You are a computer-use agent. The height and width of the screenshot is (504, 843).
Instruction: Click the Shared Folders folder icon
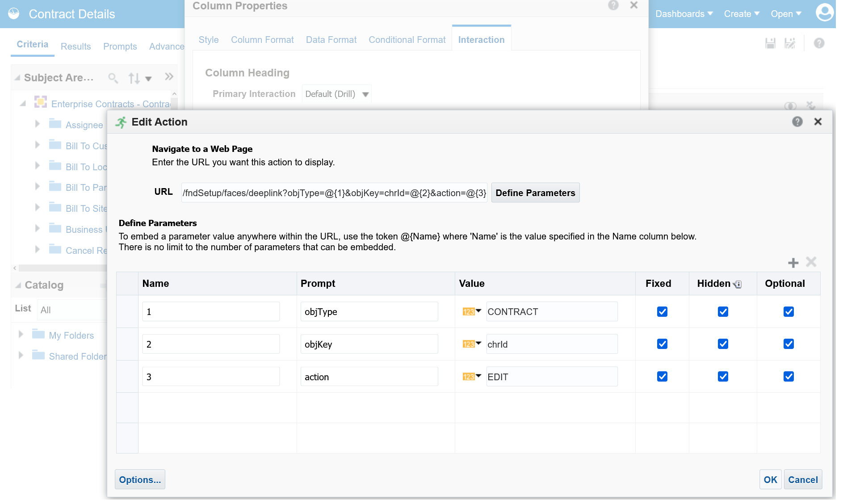[38, 355]
